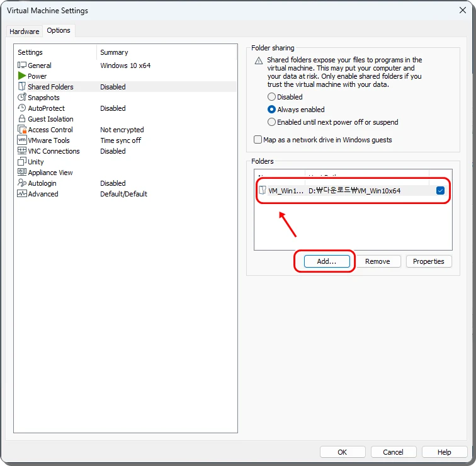Viewport: 476px width, 466px height.
Task: Select the Advanced row label
Action: [x=43, y=194]
